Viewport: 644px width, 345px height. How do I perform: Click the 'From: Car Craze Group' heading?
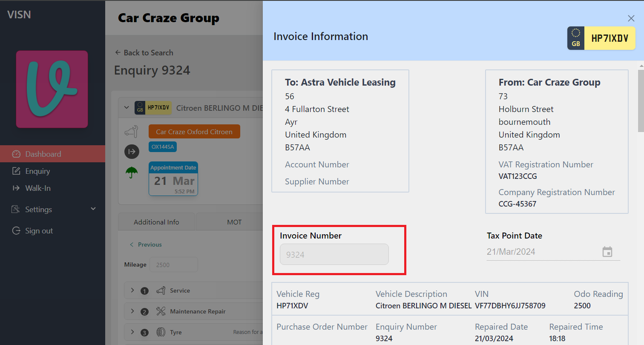click(549, 82)
